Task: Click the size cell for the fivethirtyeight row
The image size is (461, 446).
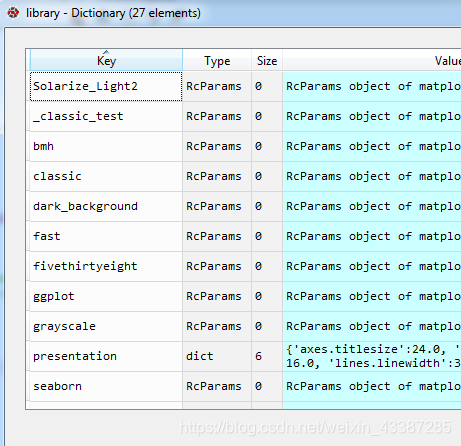Action: [267, 266]
